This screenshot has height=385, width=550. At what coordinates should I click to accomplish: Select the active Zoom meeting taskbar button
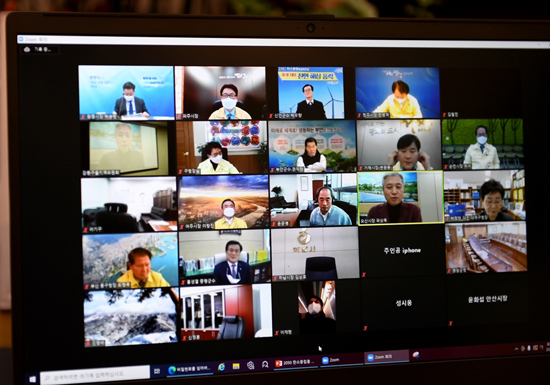pos(387,357)
